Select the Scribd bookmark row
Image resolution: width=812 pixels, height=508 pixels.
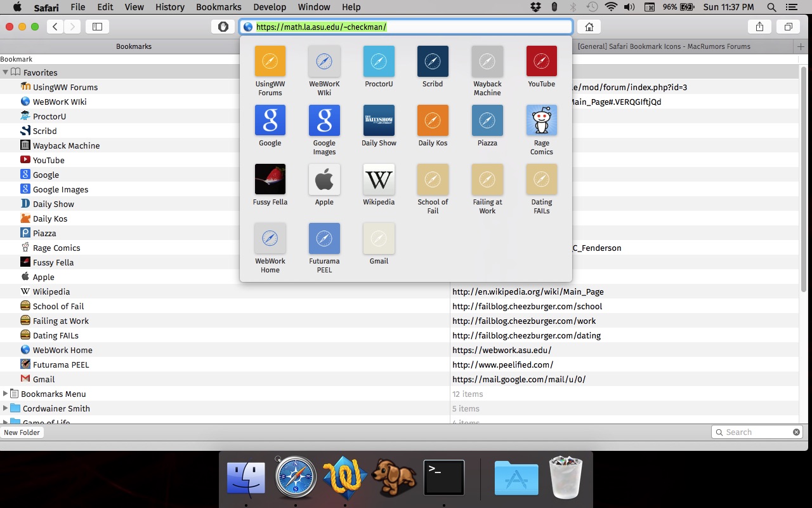pyautogui.click(x=400, y=131)
